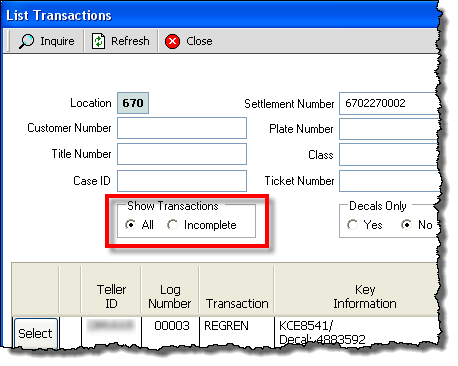Click into the Customer Number field

(182, 128)
